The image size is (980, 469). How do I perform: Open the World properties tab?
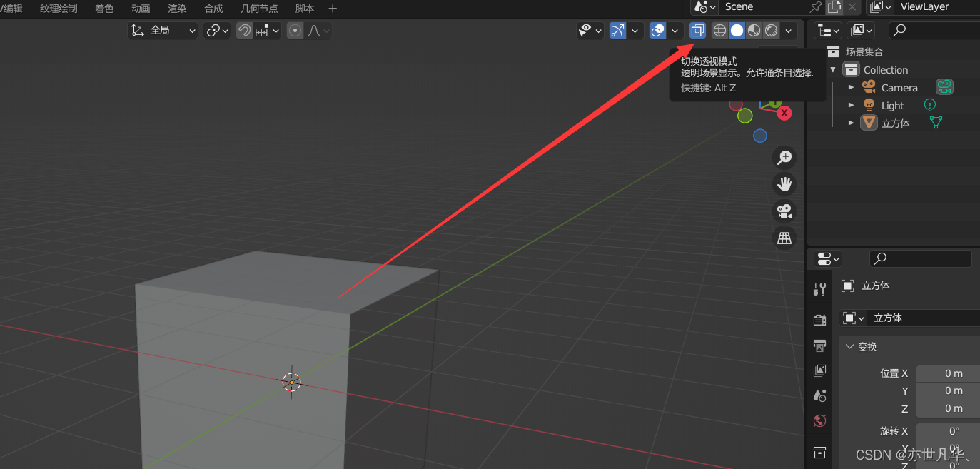(x=819, y=420)
